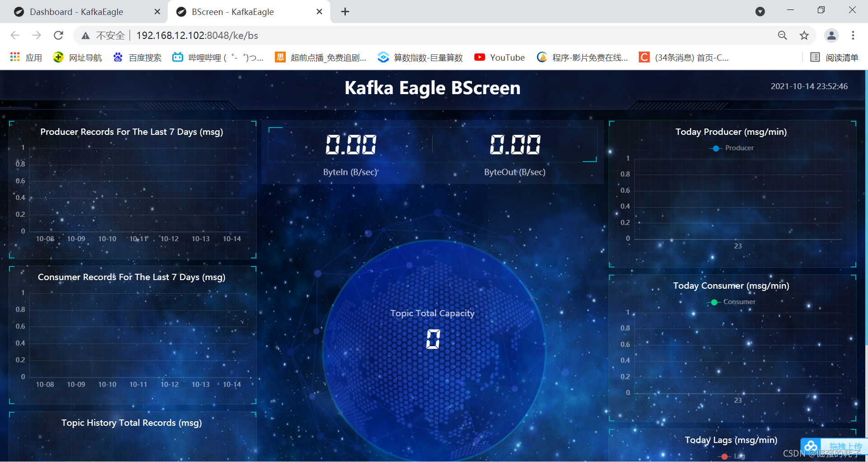Open Chrome's three-dot menu
Screen dimensions: 868x462
[x=853, y=35]
